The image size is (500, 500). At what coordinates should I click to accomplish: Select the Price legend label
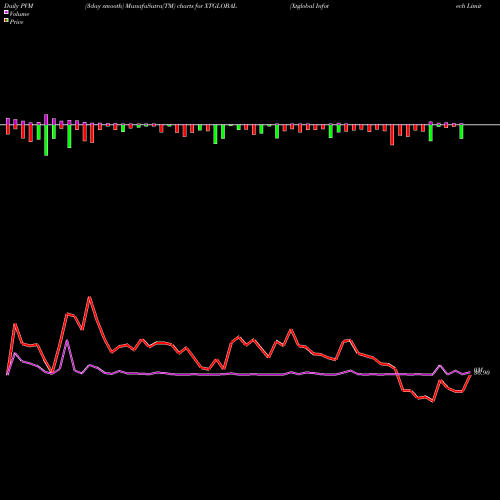click(x=16, y=22)
